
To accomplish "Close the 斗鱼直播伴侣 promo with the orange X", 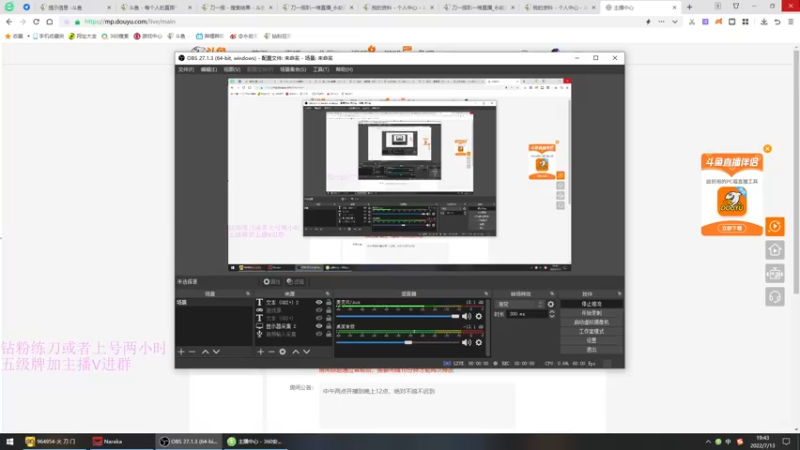I will click(767, 148).
